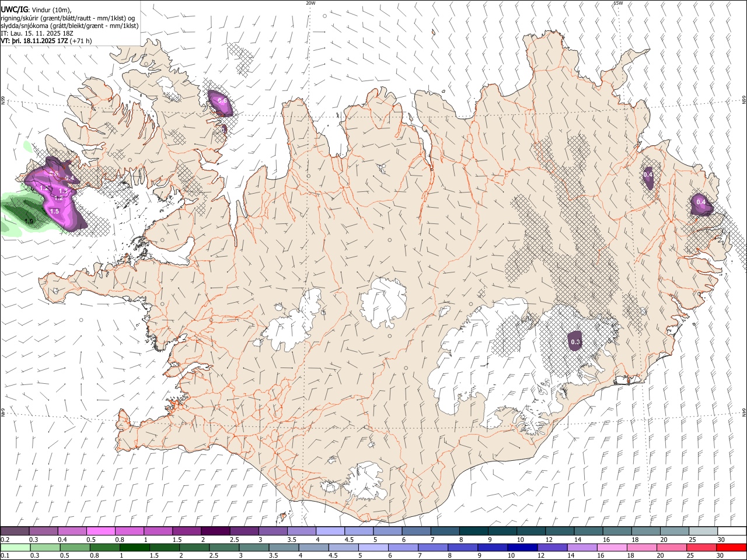Pick red swatch starting at 30, lower row
This screenshot has height=560, width=747.
(x=731, y=547)
